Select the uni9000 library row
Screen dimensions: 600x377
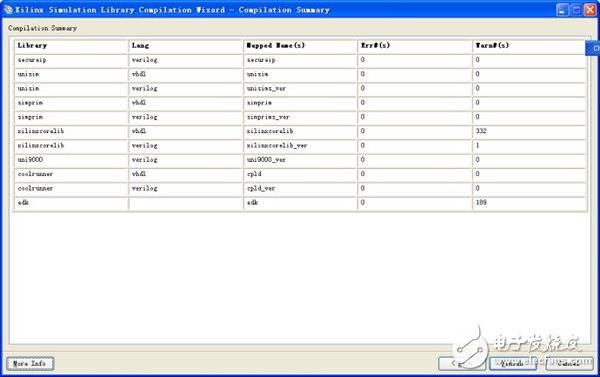pyautogui.click(x=300, y=160)
